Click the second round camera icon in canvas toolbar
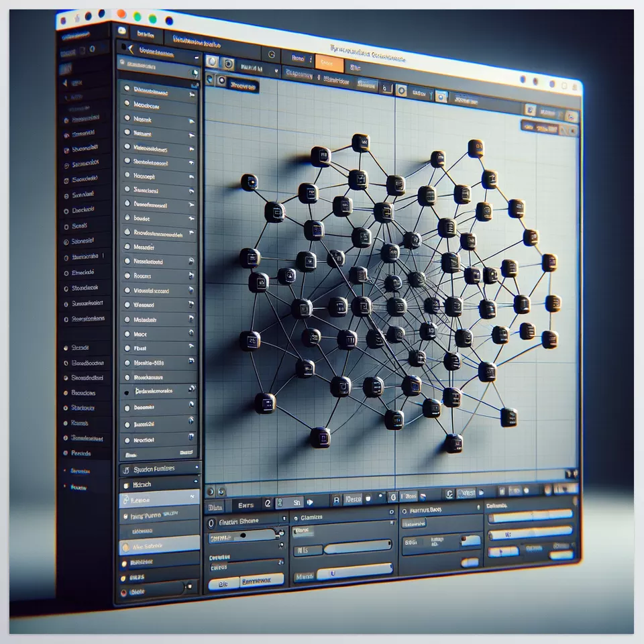This screenshot has height=644, width=644. [228, 64]
